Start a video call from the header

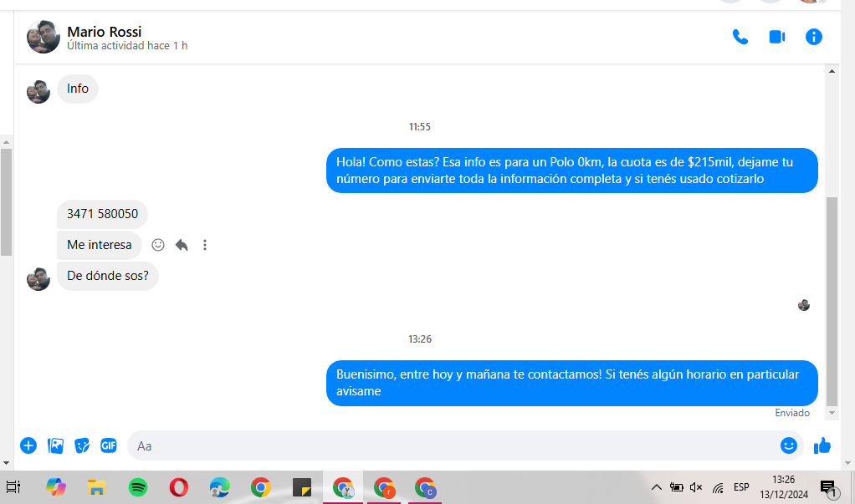(x=777, y=37)
